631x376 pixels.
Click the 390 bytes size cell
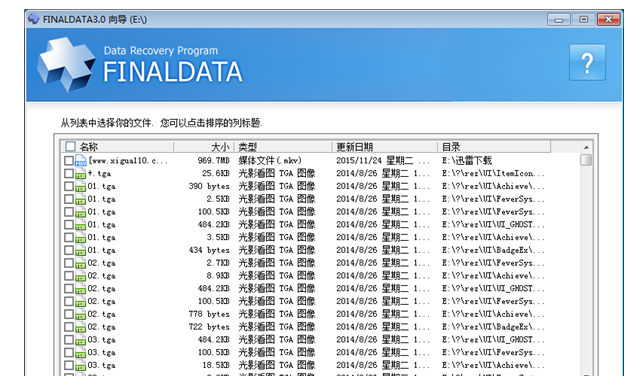[x=209, y=186]
